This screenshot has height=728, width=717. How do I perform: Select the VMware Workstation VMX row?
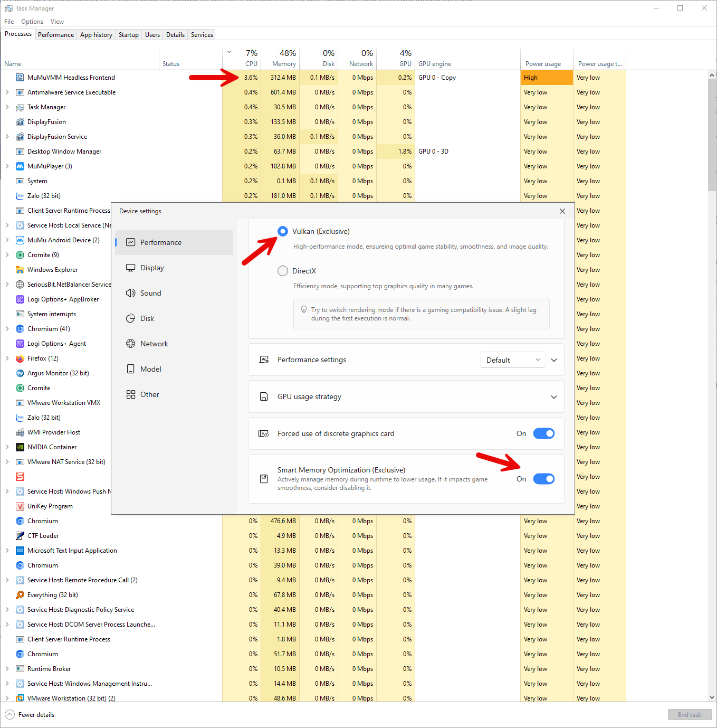click(56, 403)
